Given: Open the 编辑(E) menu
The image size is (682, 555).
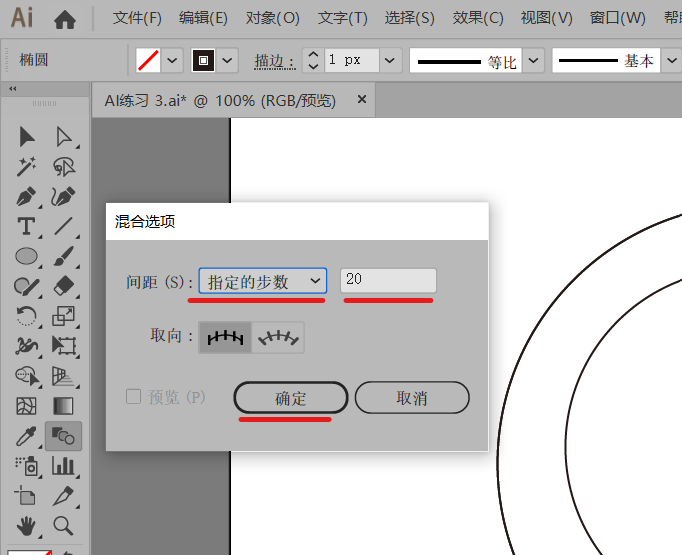Looking at the screenshot, I should tap(203, 18).
